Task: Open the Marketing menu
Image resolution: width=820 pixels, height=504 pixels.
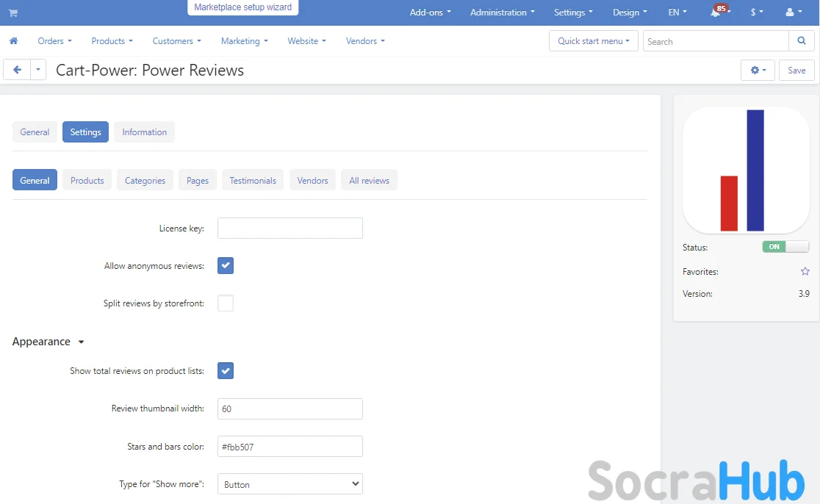Action: [x=244, y=41]
